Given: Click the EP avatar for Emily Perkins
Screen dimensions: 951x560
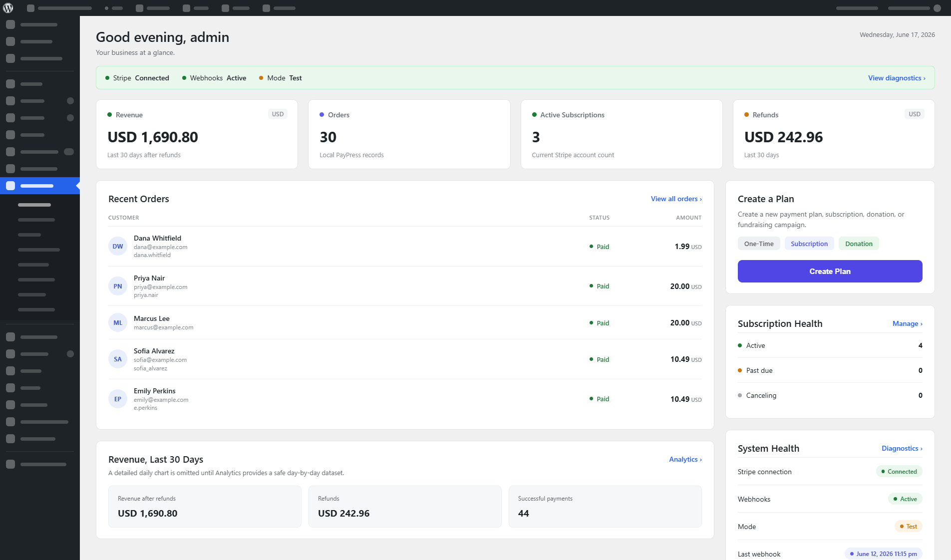Looking at the screenshot, I should click(118, 399).
